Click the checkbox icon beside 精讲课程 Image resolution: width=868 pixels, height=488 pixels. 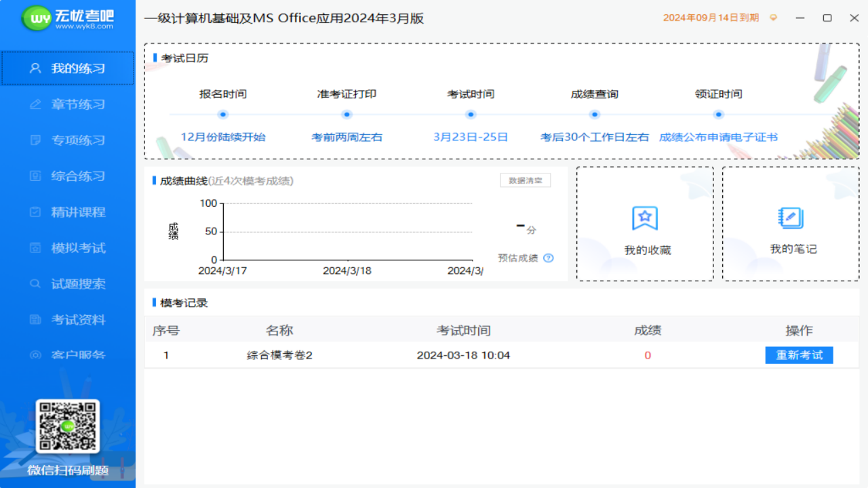[x=36, y=212]
